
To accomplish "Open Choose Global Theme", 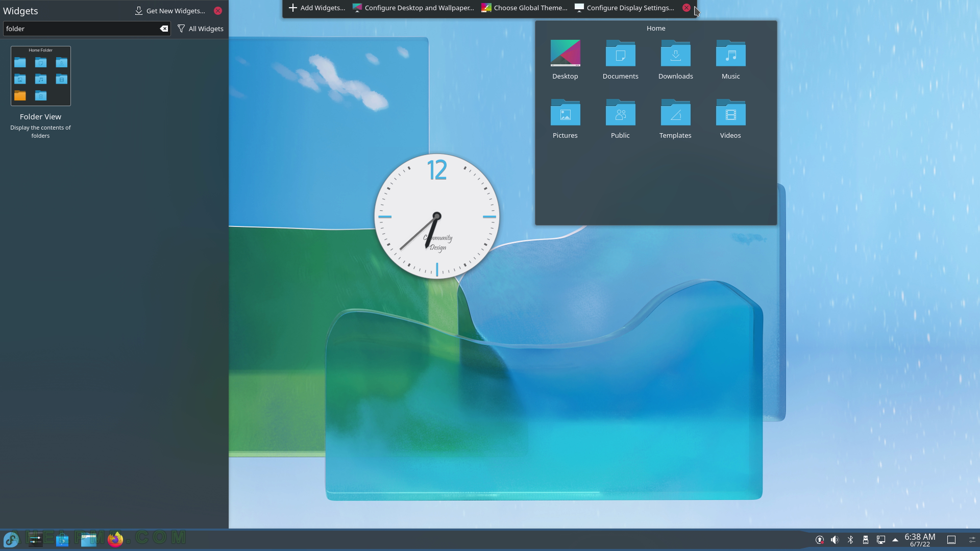I will 525,8.
